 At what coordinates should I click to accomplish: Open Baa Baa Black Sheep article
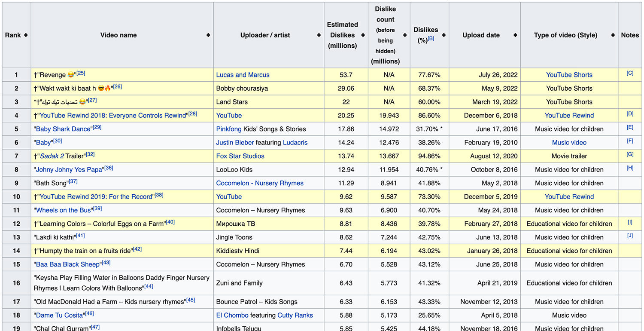[68, 264]
